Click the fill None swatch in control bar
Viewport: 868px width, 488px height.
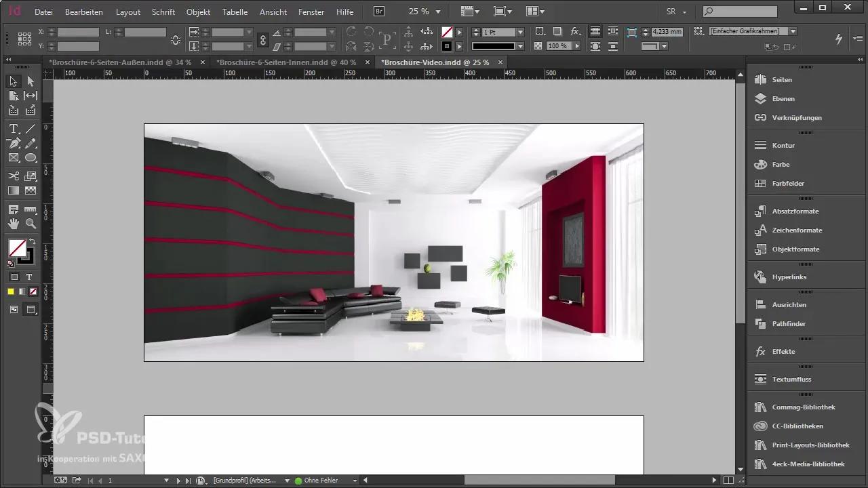click(x=447, y=32)
